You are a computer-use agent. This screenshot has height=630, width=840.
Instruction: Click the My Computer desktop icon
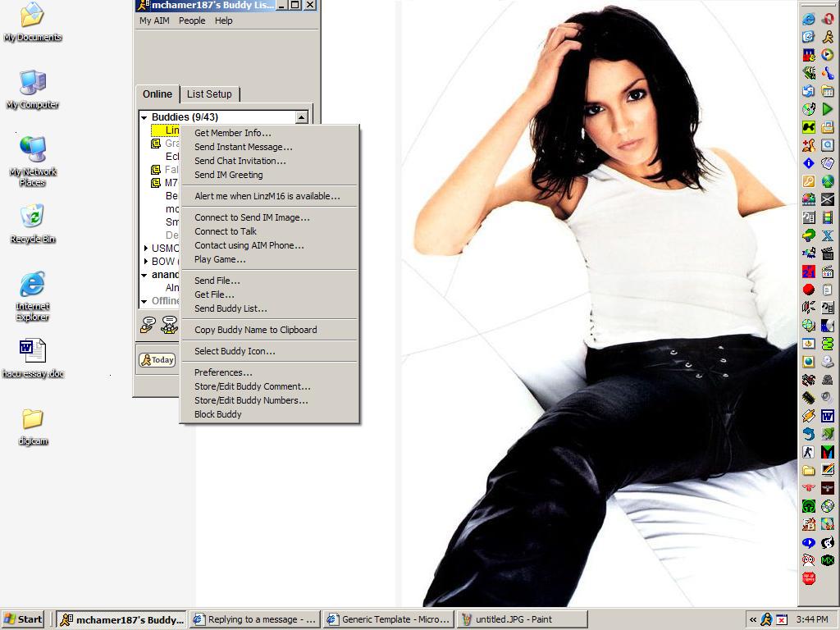[32, 83]
